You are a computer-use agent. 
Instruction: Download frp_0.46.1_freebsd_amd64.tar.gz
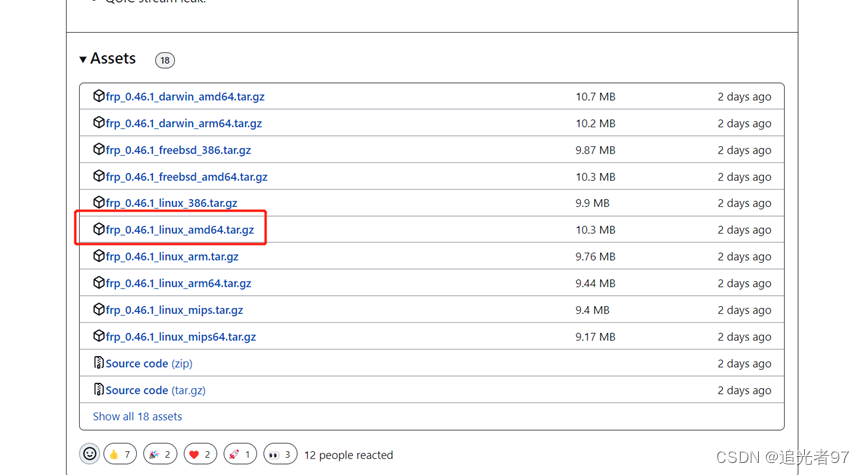coord(187,177)
